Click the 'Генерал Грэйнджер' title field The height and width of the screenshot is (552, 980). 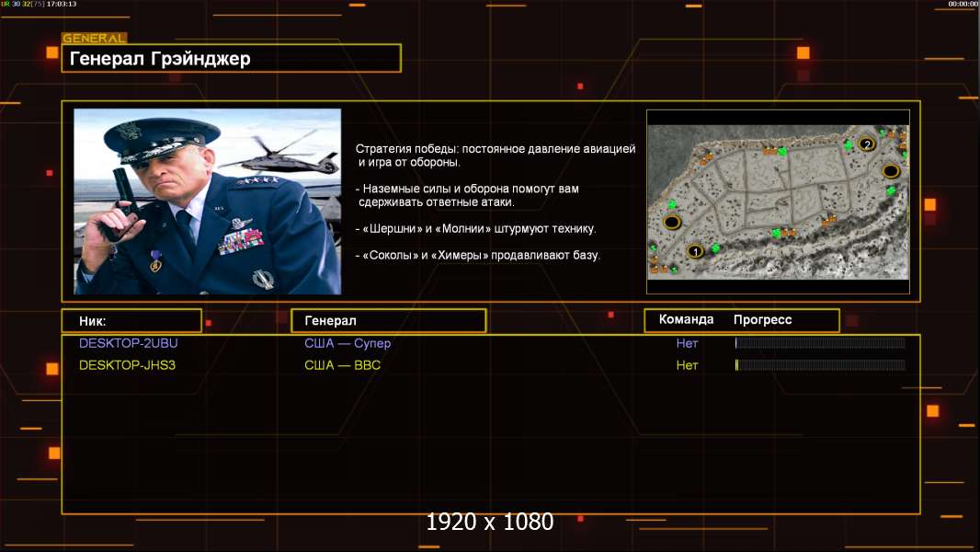231,59
